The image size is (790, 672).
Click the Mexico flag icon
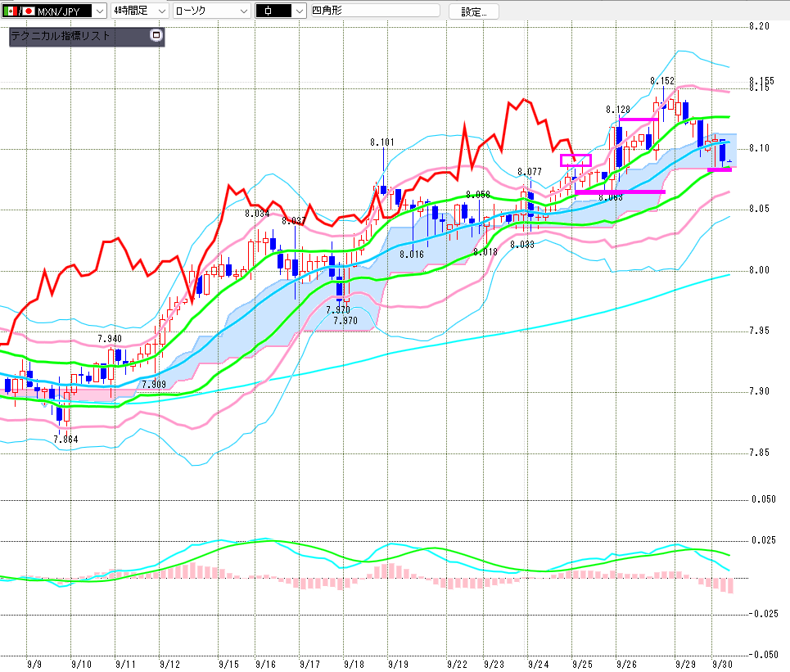pos(9,11)
